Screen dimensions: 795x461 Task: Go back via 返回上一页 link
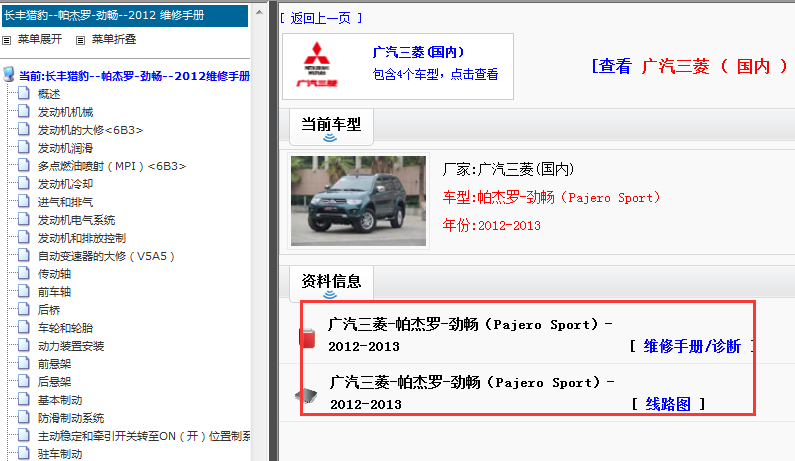pyautogui.click(x=321, y=18)
